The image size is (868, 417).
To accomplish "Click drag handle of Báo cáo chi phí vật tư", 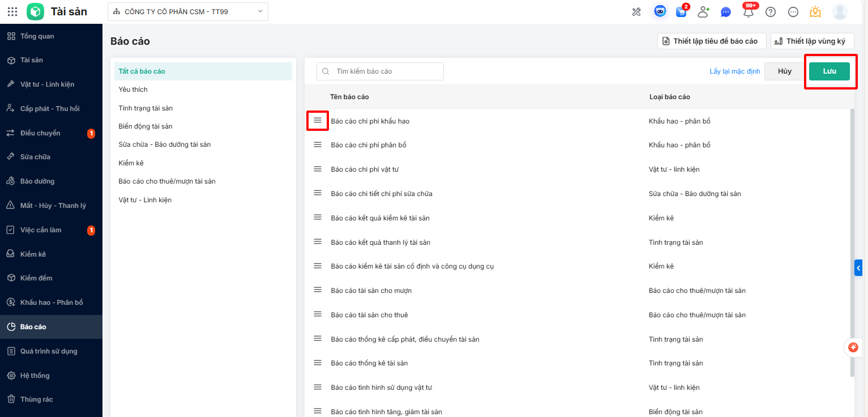I will (318, 169).
